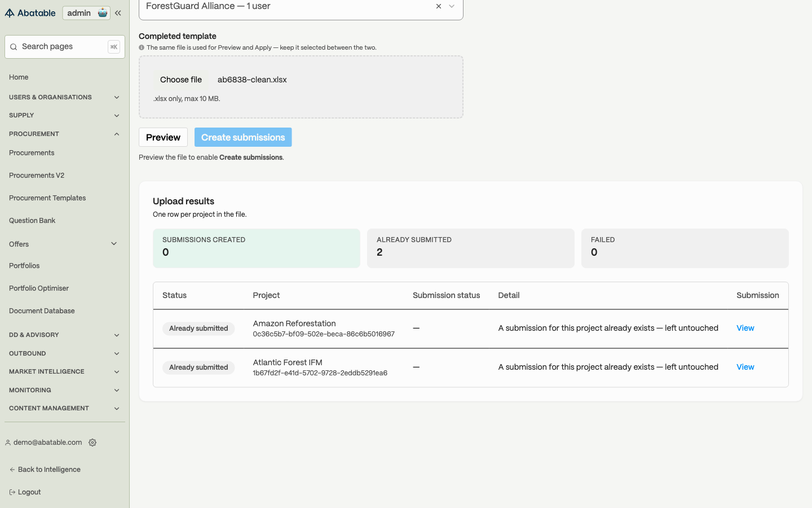Click the Status column header

(174, 295)
